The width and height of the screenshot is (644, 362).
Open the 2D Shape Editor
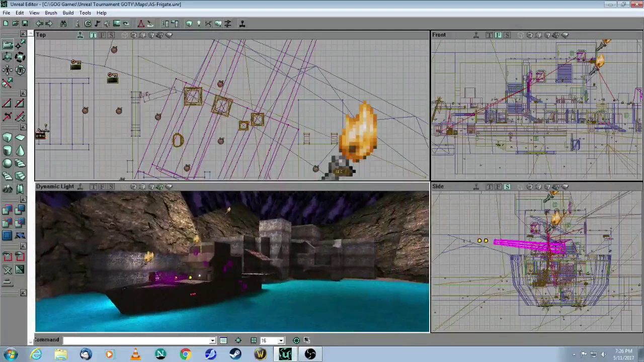[x=141, y=24]
